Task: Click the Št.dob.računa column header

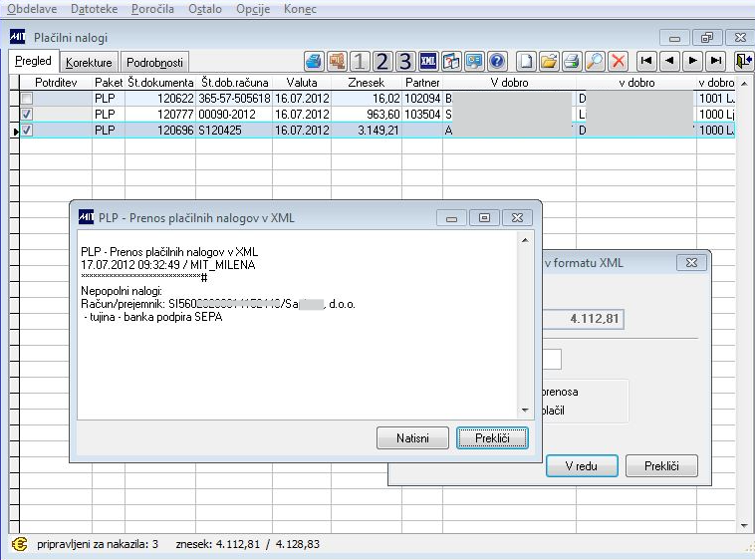Action: (x=234, y=83)
